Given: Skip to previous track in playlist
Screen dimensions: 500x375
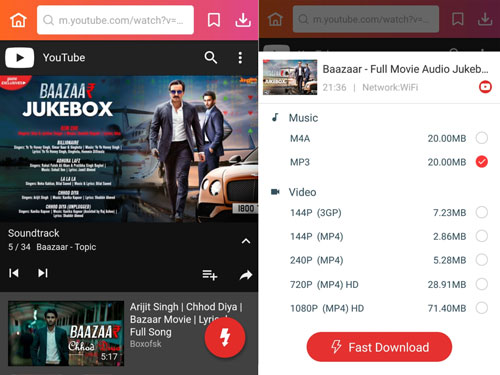Looking at the screenshot, I should coord(14,273).
